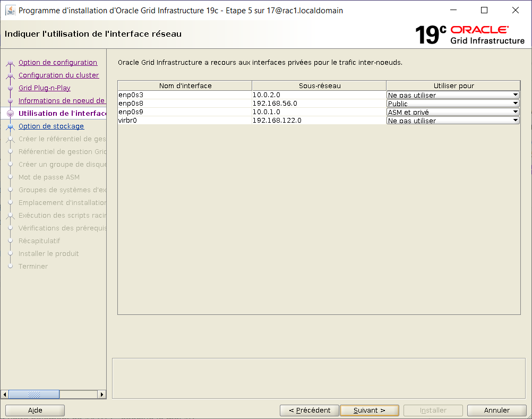Select the enp0s3 interface name cell

185,95
